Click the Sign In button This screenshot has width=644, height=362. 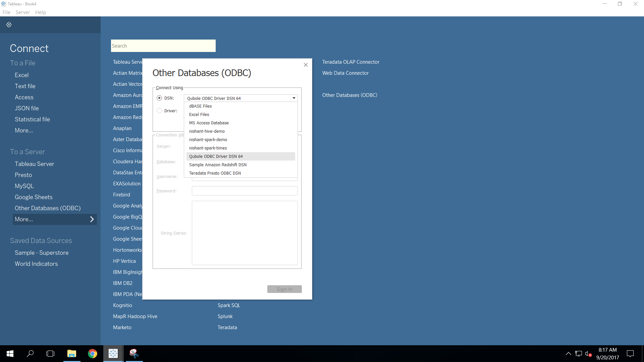click(284, 289)
